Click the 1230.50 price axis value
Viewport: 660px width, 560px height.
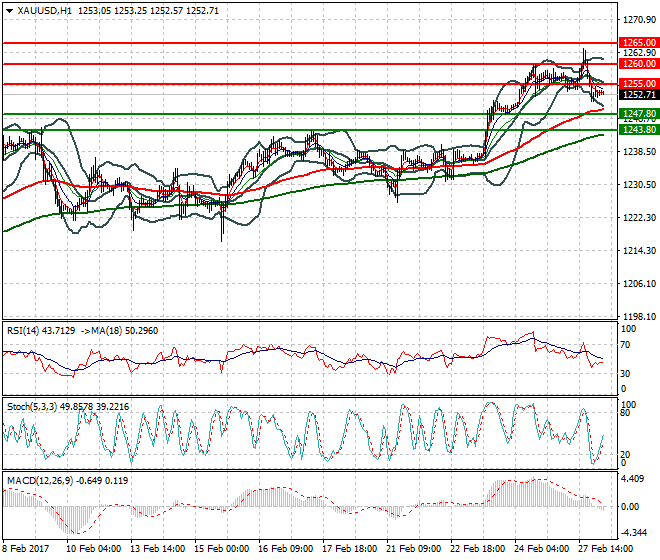click(639, 184)
